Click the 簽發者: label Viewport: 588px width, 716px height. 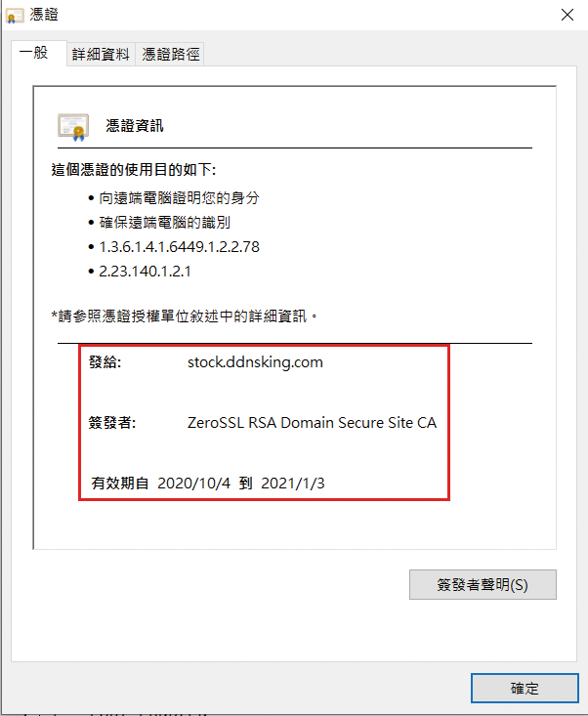click(x=112, y=422)
